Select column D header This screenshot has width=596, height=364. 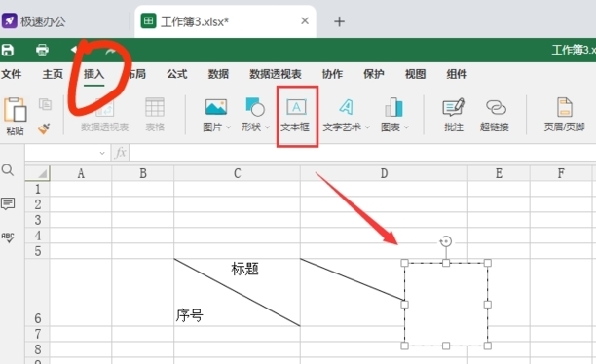point(385,173)
